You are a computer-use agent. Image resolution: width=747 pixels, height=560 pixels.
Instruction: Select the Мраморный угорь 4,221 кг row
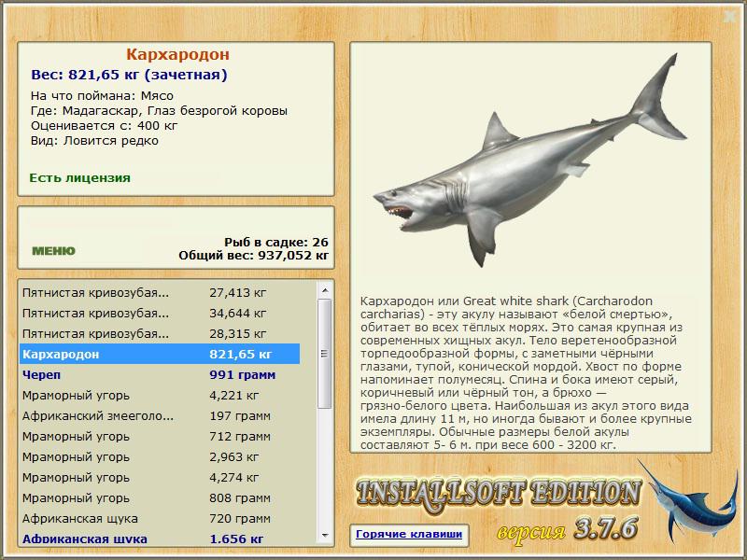[x=160, y=395]
